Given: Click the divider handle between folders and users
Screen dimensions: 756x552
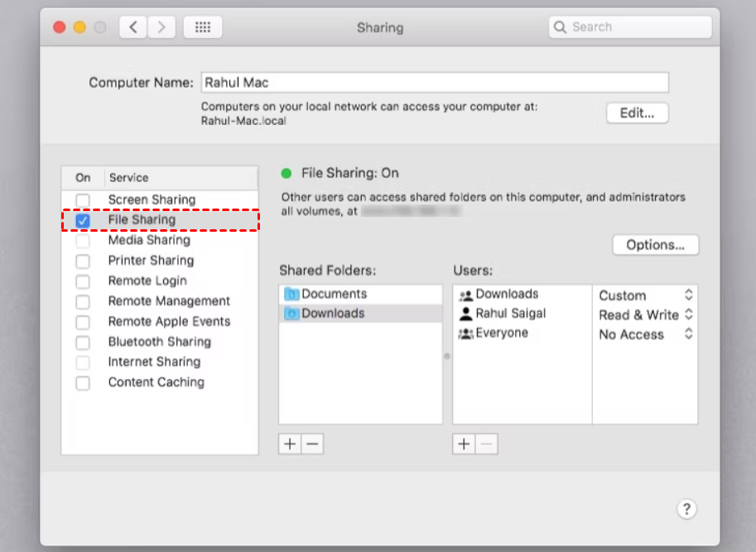Looking at the screenshot, I should (447, 357).
